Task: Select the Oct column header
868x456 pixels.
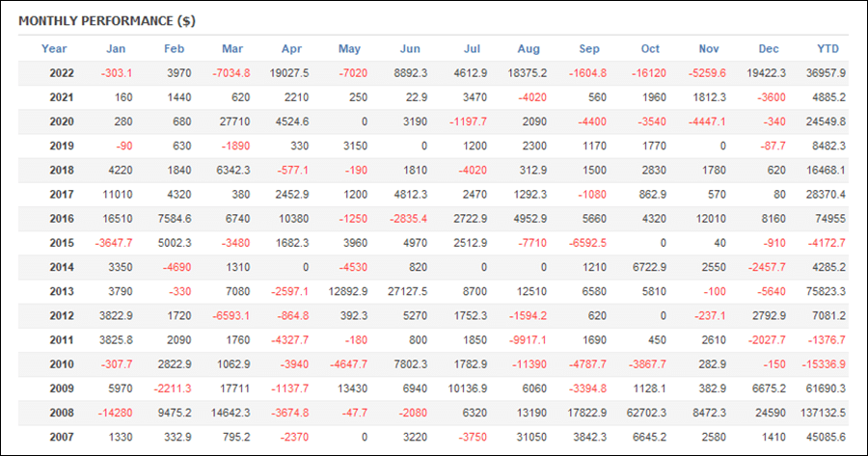Action: 650,49
